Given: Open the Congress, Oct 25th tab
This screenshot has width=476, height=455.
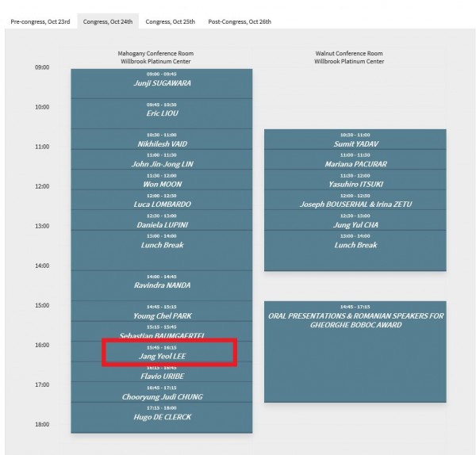Looking at the screenshot, I should point(171,21).
